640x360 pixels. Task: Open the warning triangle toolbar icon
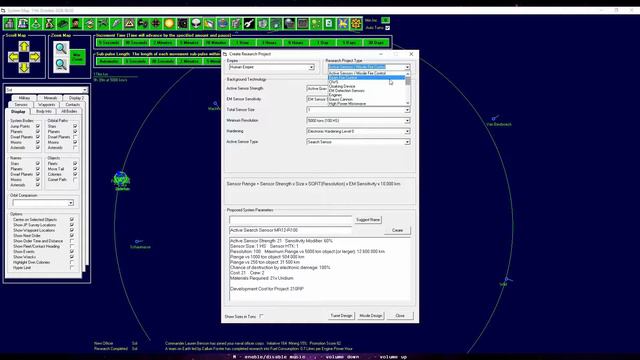coord(129,24)
